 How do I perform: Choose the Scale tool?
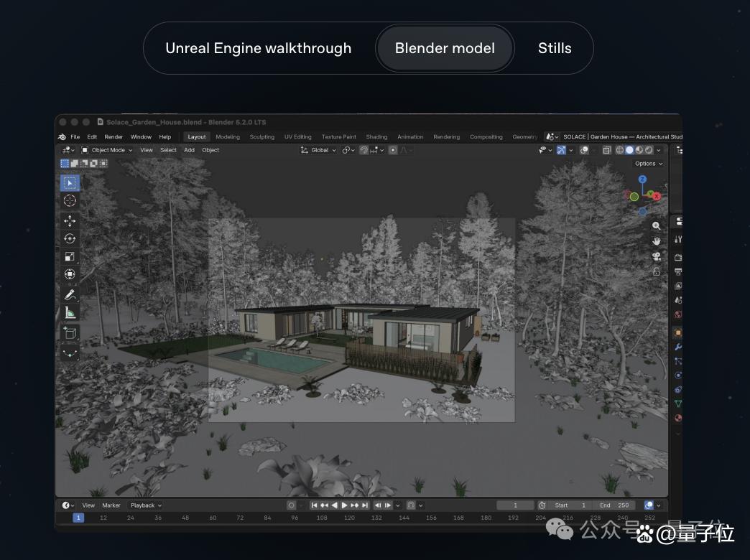pos(70,257)
